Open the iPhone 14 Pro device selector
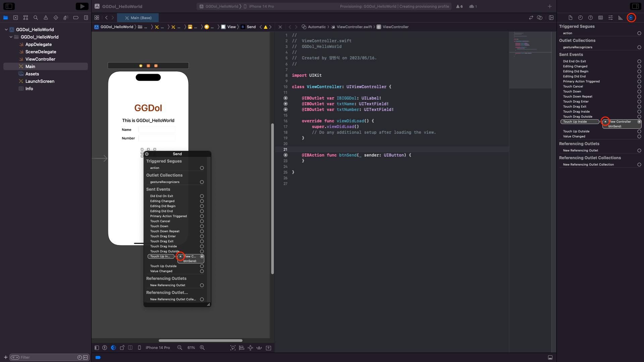 pyautogui.click(x=158, y=348)
